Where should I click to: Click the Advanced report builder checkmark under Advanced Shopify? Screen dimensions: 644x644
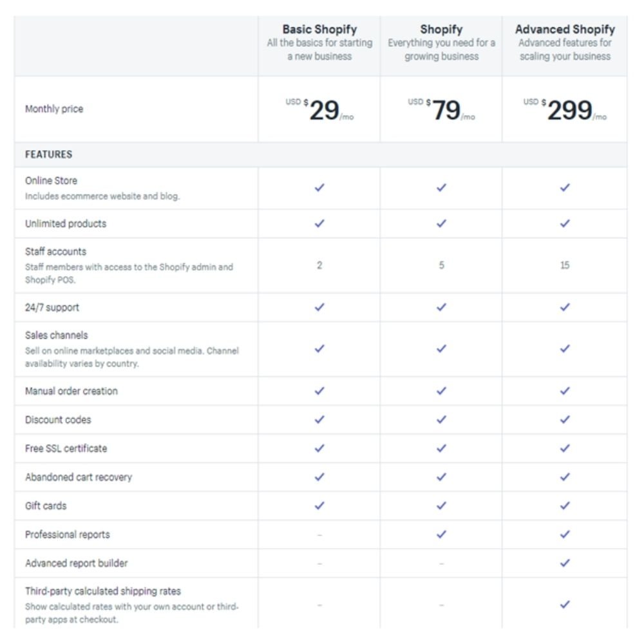pos(565,563)
